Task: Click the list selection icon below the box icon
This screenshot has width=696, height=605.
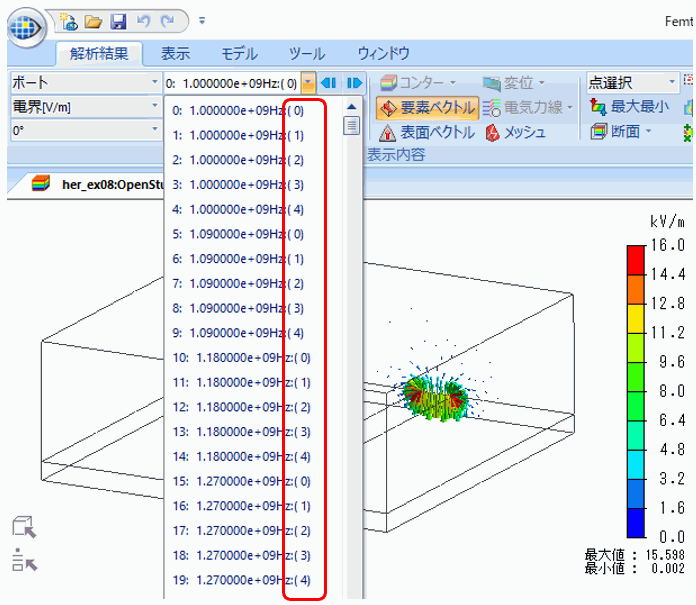Action: tap(25, 560)
